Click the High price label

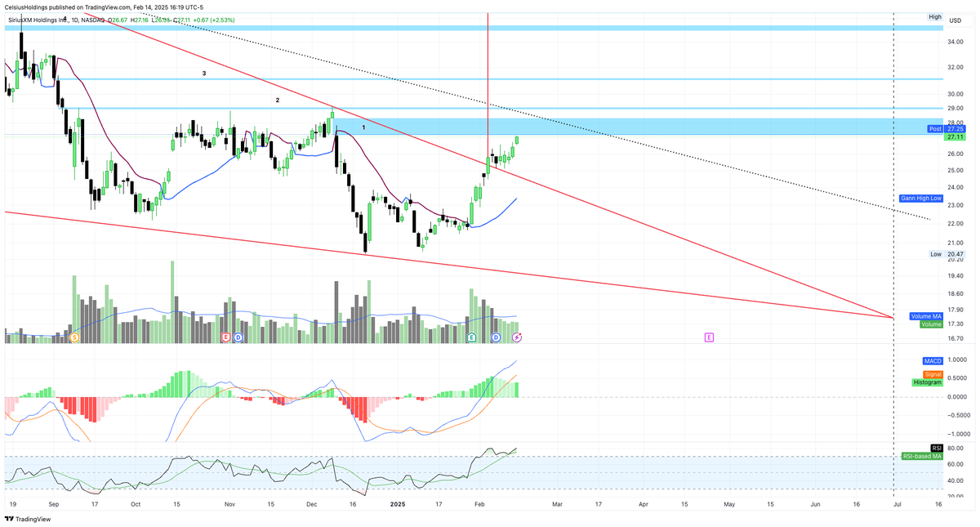click(935, 16)
